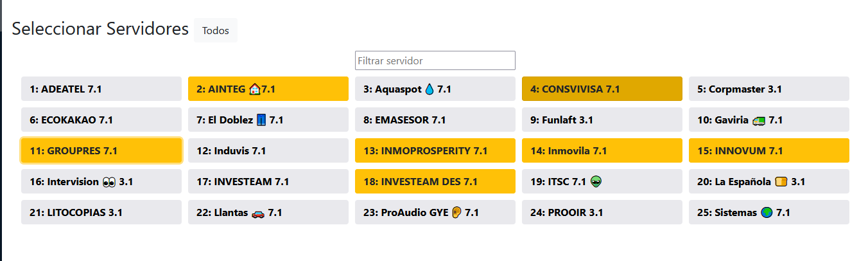Click the alien emoji on ITSC

(x=596, y=182)
